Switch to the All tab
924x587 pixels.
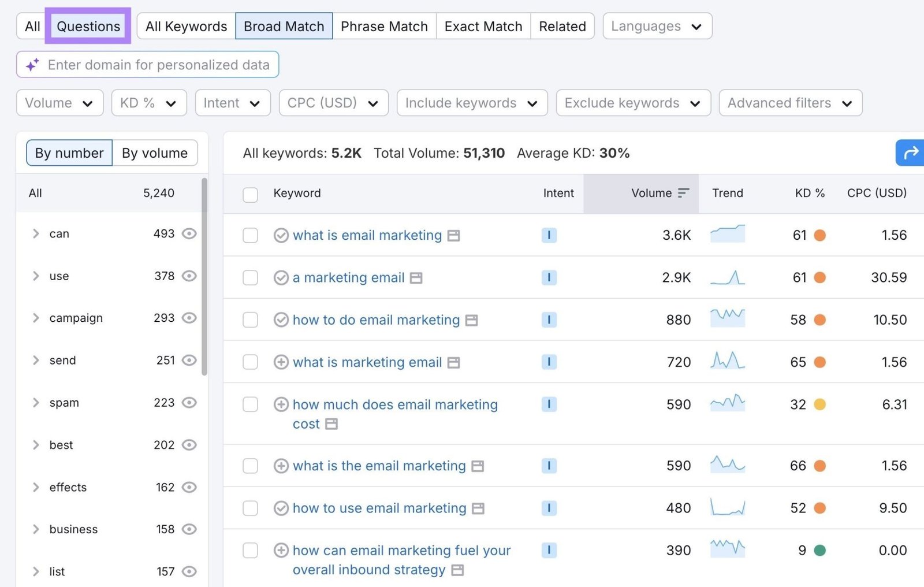(33, 26)
